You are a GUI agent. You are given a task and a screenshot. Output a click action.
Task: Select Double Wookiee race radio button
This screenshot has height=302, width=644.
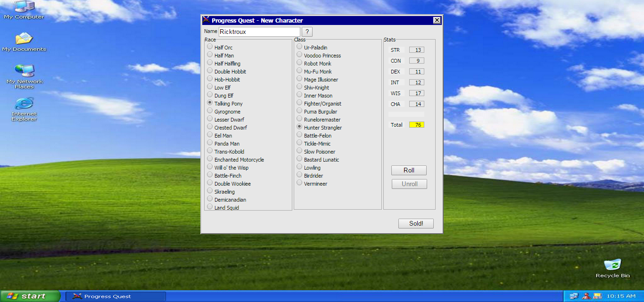210,183
